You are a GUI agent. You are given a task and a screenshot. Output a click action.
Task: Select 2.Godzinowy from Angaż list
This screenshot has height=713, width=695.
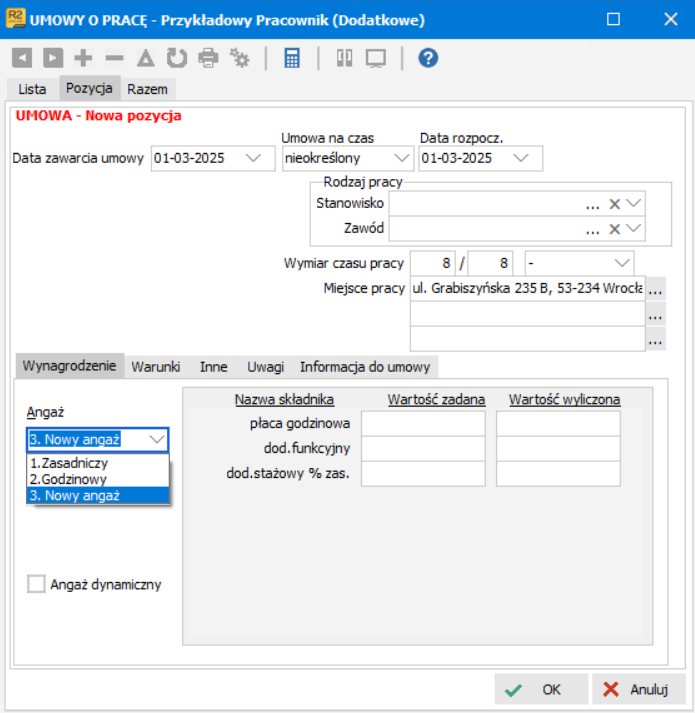[x=98, y=479]
